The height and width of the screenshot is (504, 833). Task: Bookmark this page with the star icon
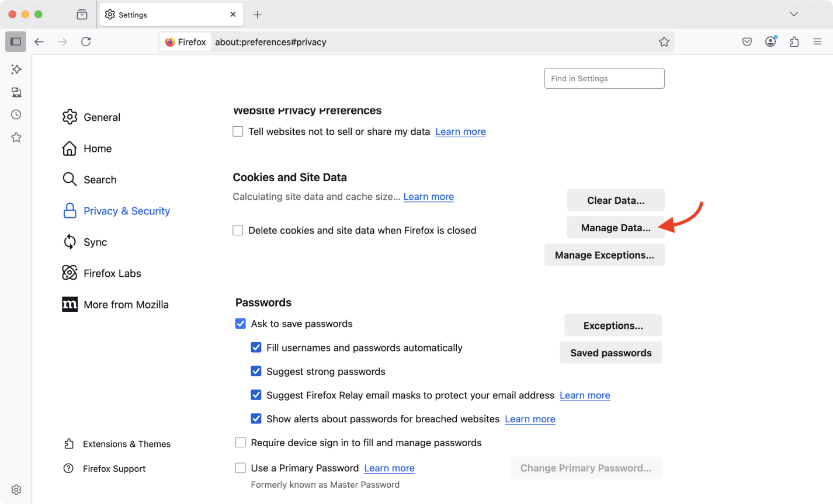click(664, 42)
